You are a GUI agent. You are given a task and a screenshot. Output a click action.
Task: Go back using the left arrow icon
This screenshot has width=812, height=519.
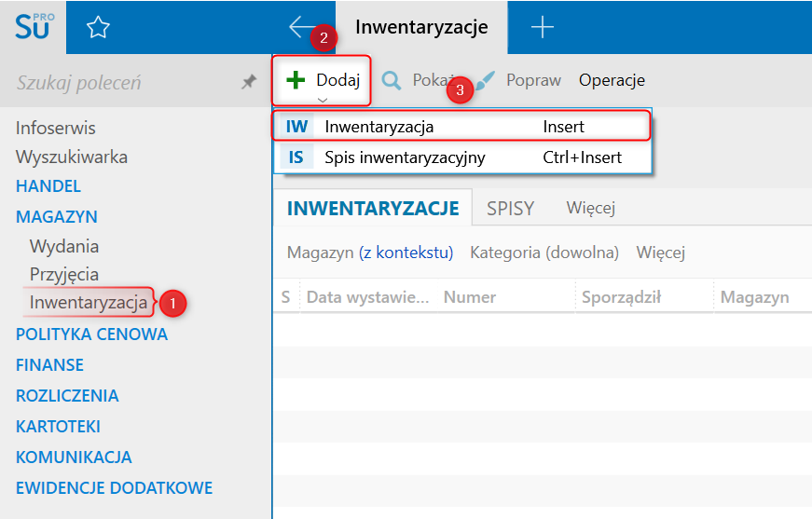303,27
